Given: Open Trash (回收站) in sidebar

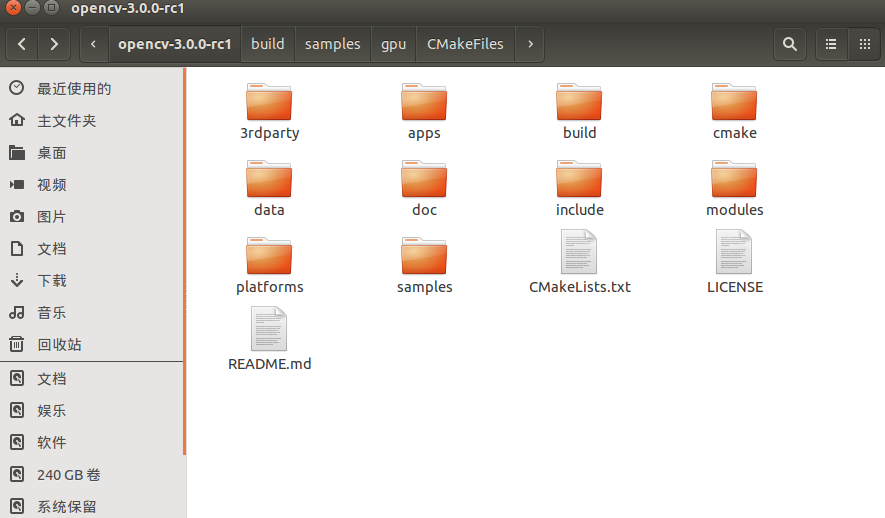Looking at the screenshot, I should [91, 344].
